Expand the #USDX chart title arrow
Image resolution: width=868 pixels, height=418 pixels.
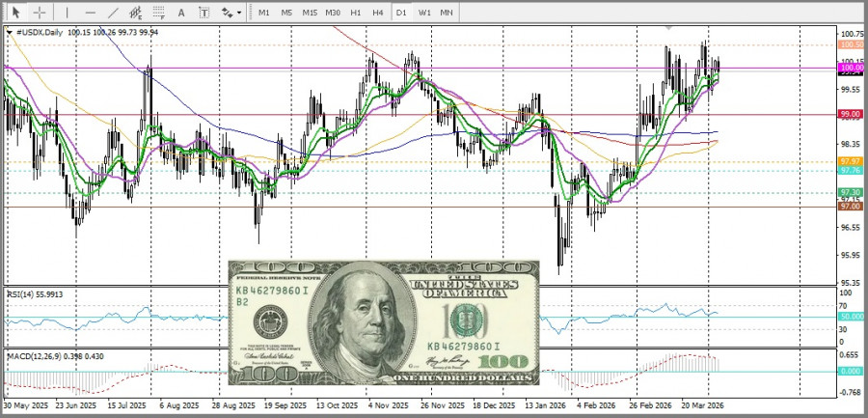(10, 32)
